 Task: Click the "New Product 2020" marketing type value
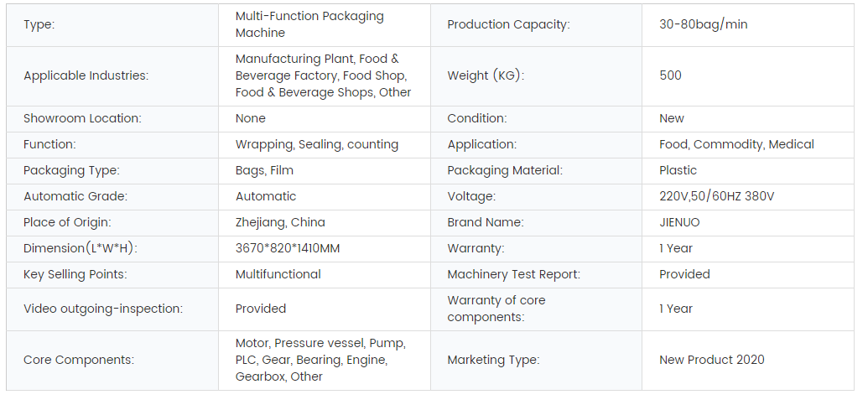[711, 360]
